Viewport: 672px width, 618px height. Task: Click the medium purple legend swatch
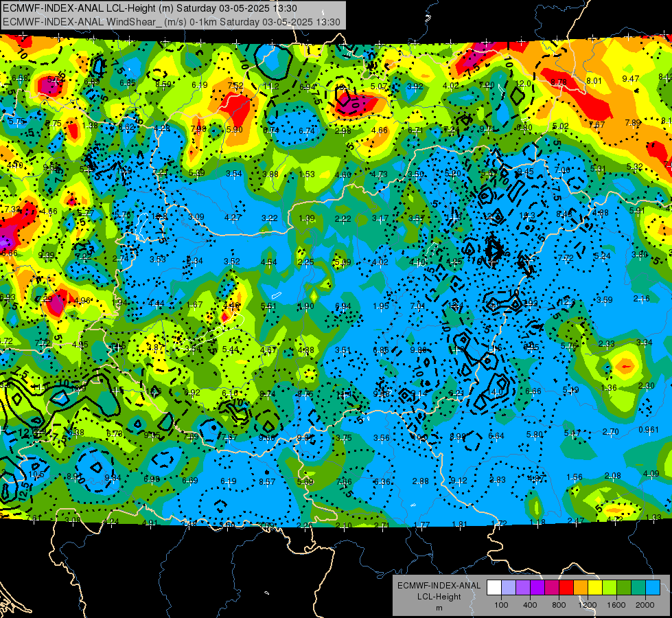tap(523, 588)
